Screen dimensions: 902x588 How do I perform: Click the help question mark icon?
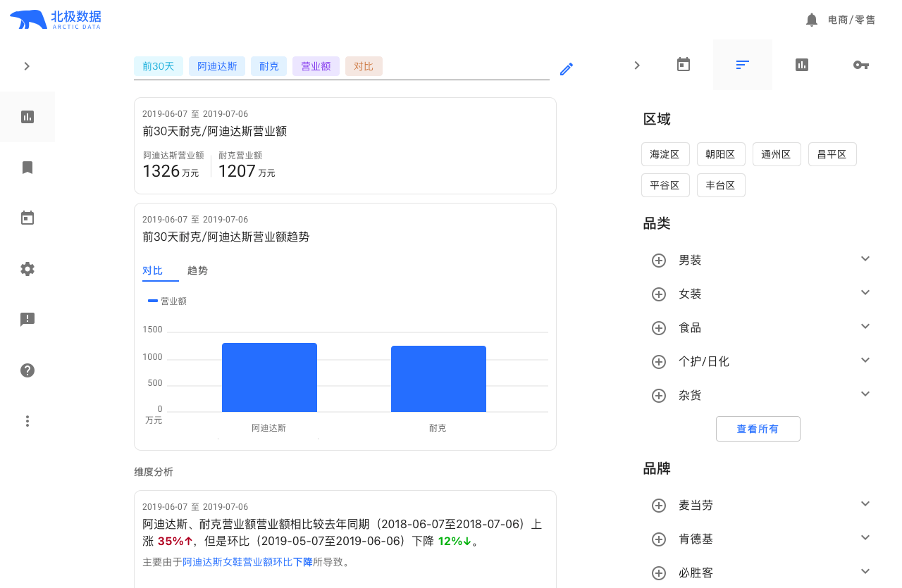pyautogui.click(x=27, y=370)
